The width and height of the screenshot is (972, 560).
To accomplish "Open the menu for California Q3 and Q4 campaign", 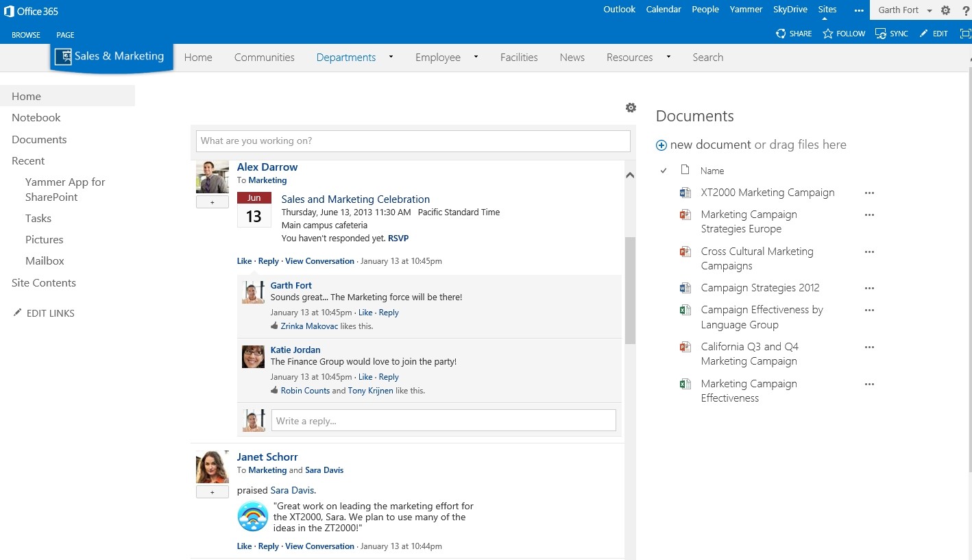I will tap(869, 347).
